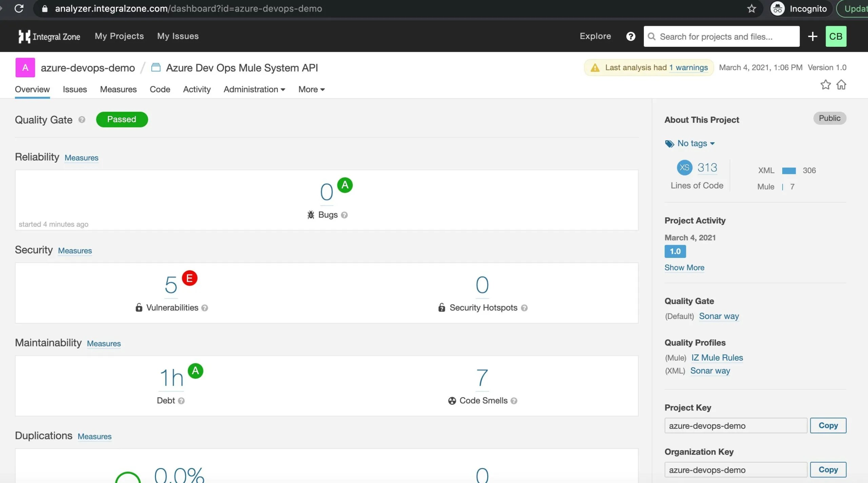This screenshot has width=868, height=483.
Task: Switch to the Issues tab
Action: [75, 89]
